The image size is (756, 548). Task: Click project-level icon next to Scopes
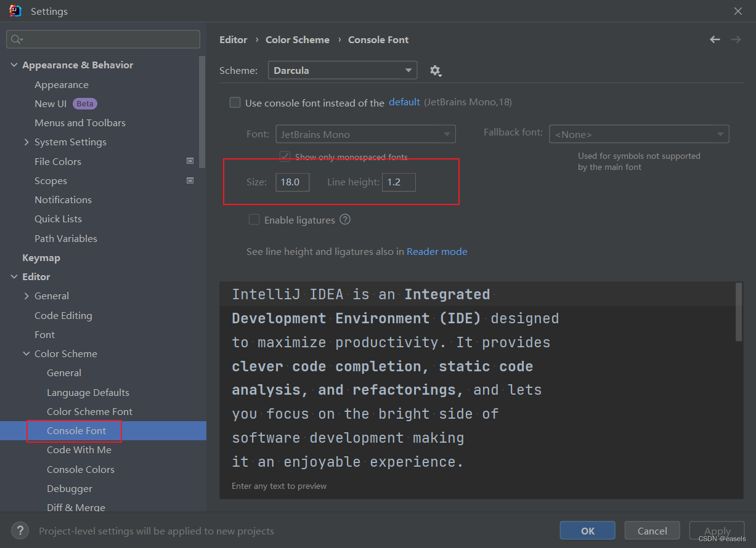coord(190,180)
